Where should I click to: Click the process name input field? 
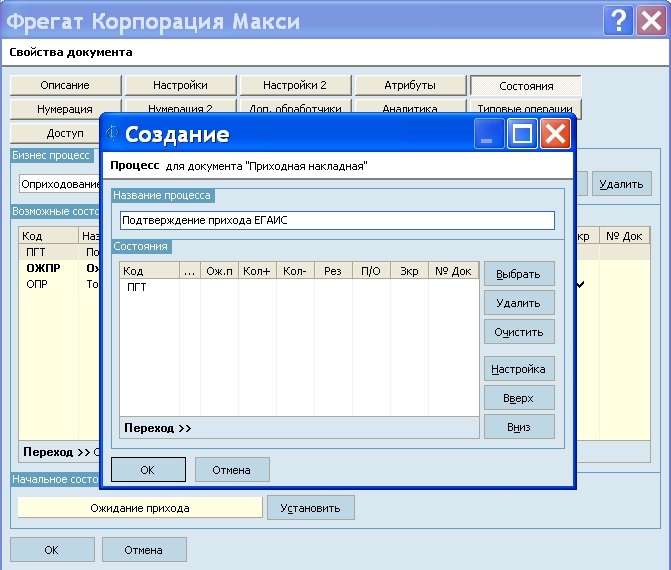337,220
